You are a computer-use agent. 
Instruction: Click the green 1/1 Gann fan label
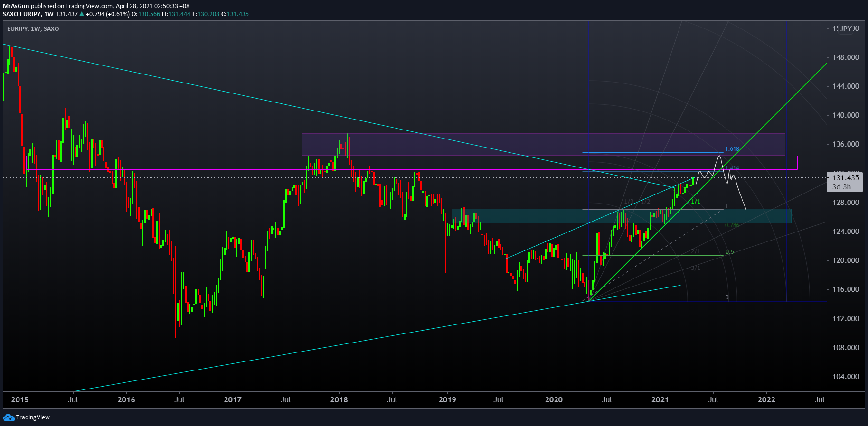pyautogui.click(x=696, y=202)
